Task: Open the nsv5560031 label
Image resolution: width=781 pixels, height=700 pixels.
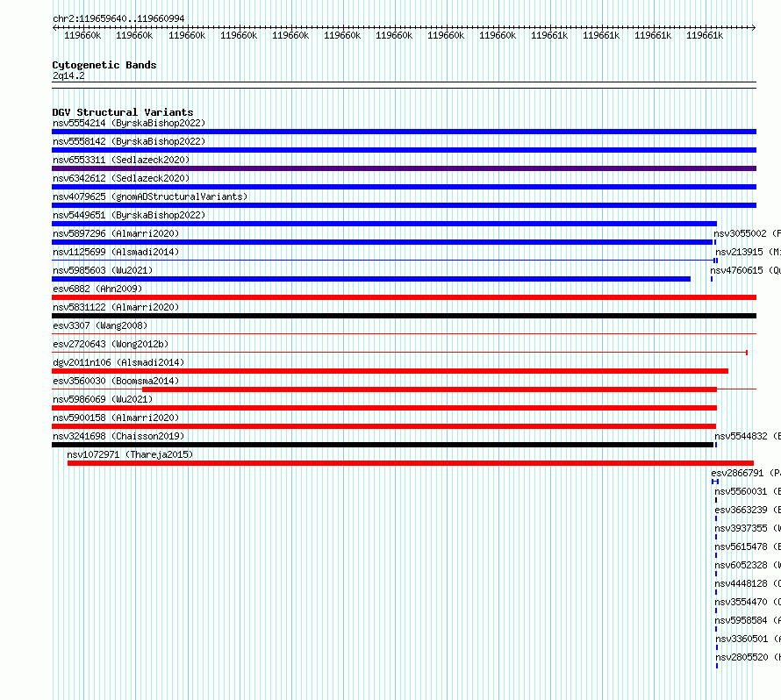Action: tap(747, 491)
